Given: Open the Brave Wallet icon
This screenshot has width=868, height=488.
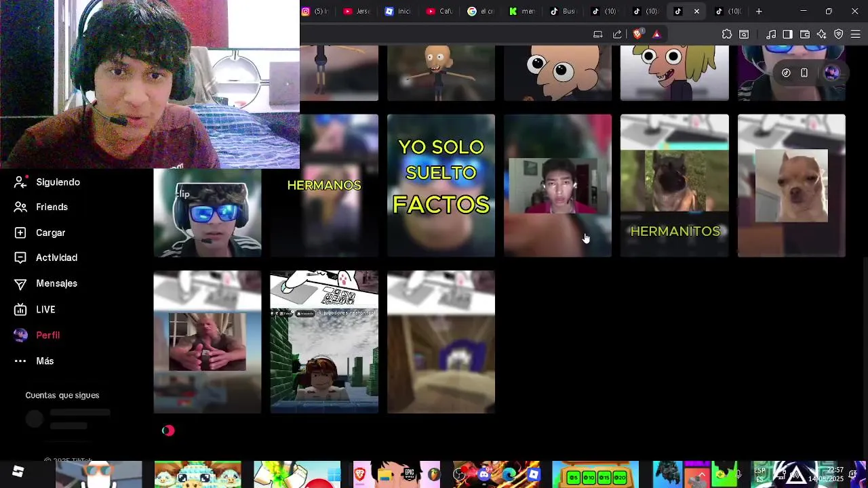Looking at the screenshot, I should 805,34.
